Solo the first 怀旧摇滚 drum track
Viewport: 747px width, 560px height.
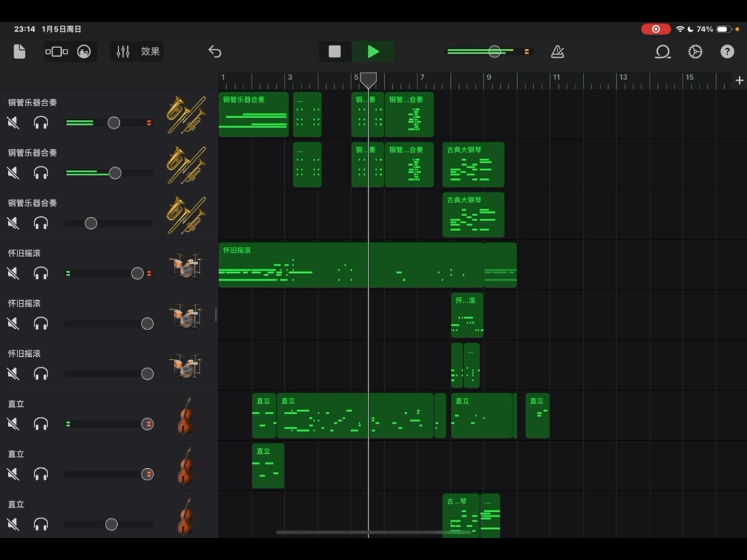[x=41, y=273]
